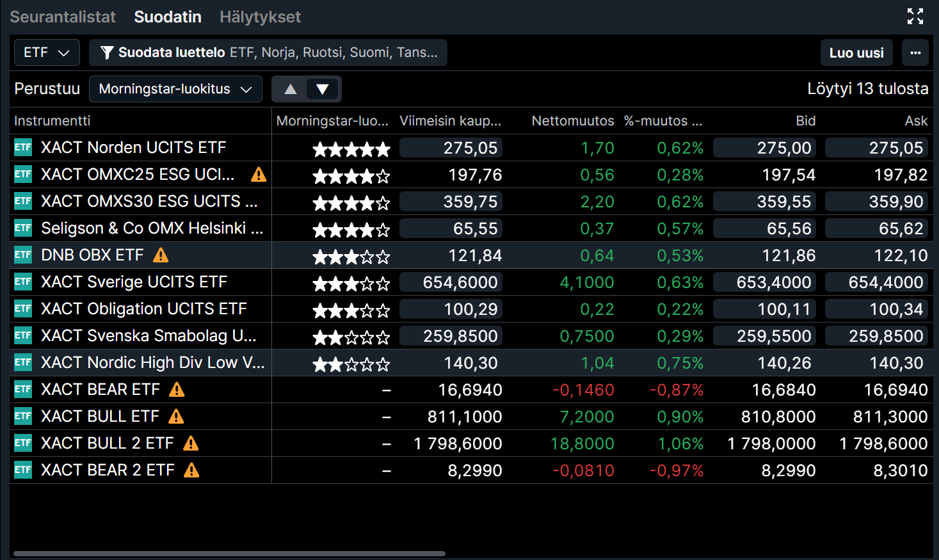Viewport: 939px width, 560px height.
Task: Click two-star rating of XACT Nordic High Div
Action: click(351, 364)
